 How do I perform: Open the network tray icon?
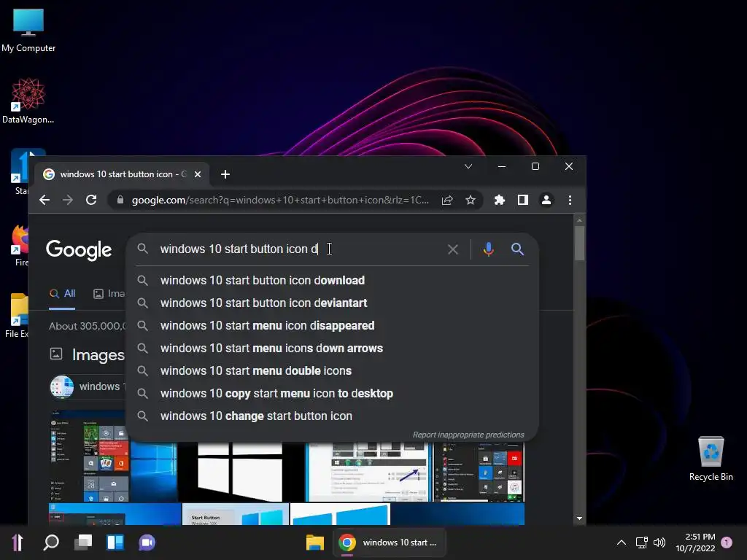coord(641,542)
